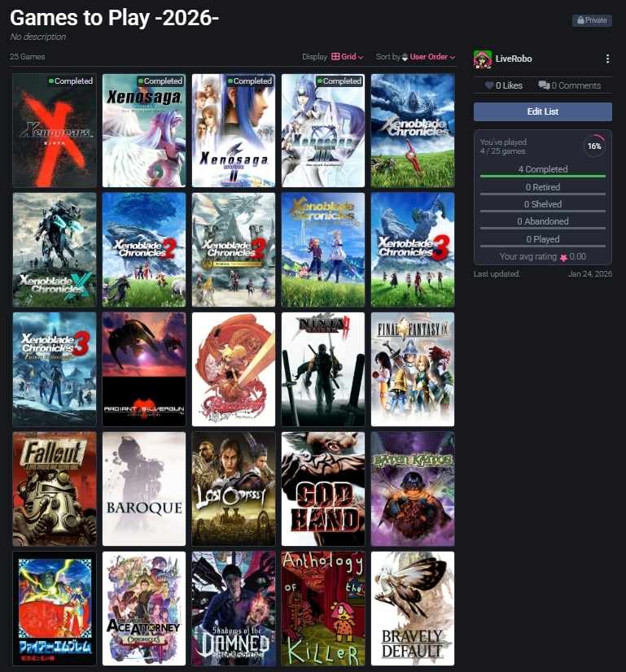Open the Ninja Gaiden II cover

[323, 369]
